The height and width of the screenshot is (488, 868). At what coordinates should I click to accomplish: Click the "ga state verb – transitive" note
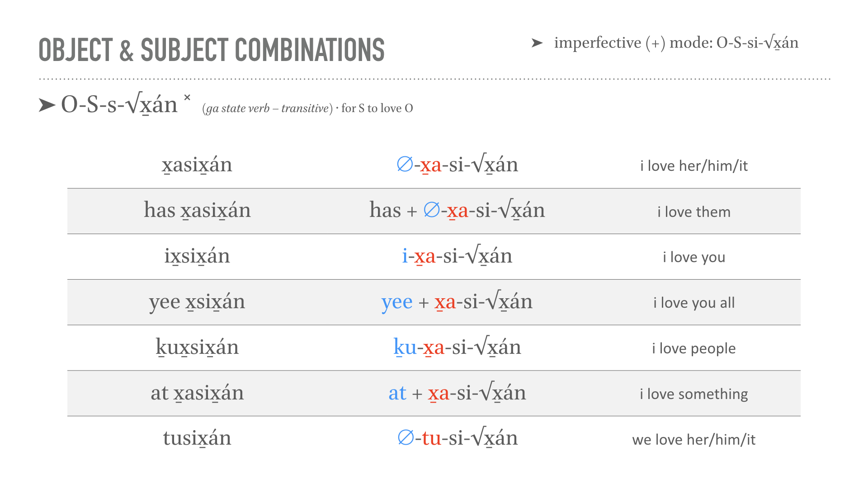click(267, 108)
